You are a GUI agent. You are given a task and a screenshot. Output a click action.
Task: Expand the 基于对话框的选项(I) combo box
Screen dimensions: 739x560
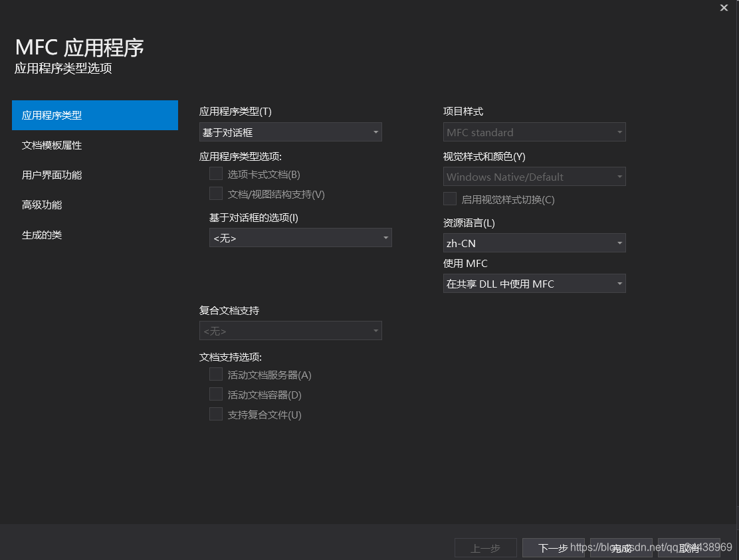[x=300, y=237]
